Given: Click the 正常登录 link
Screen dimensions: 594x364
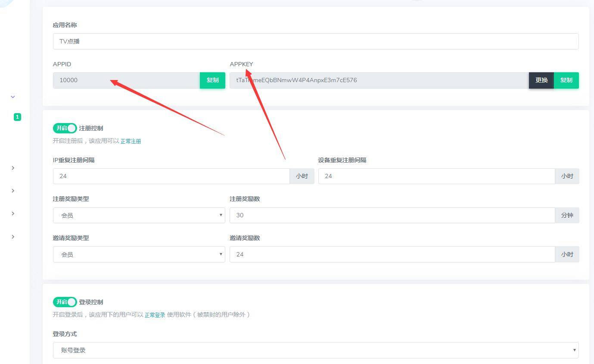Looking at the screenshot, I should coord(155,315).
